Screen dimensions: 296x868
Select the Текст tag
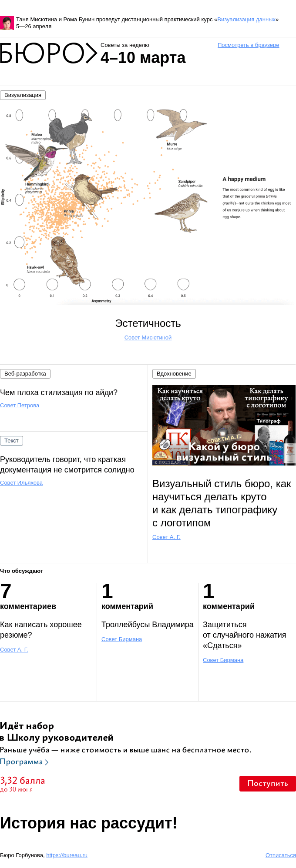11,441
